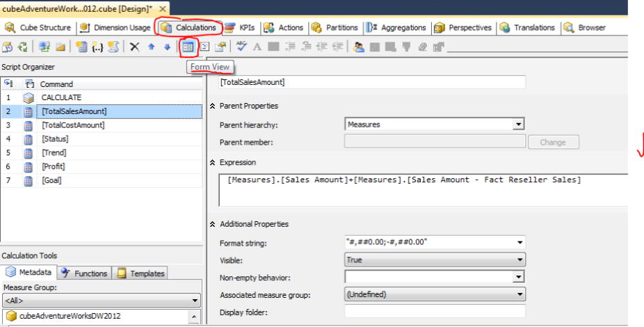
Task: Click the Parent member text field
Action: tap(435, 142)
